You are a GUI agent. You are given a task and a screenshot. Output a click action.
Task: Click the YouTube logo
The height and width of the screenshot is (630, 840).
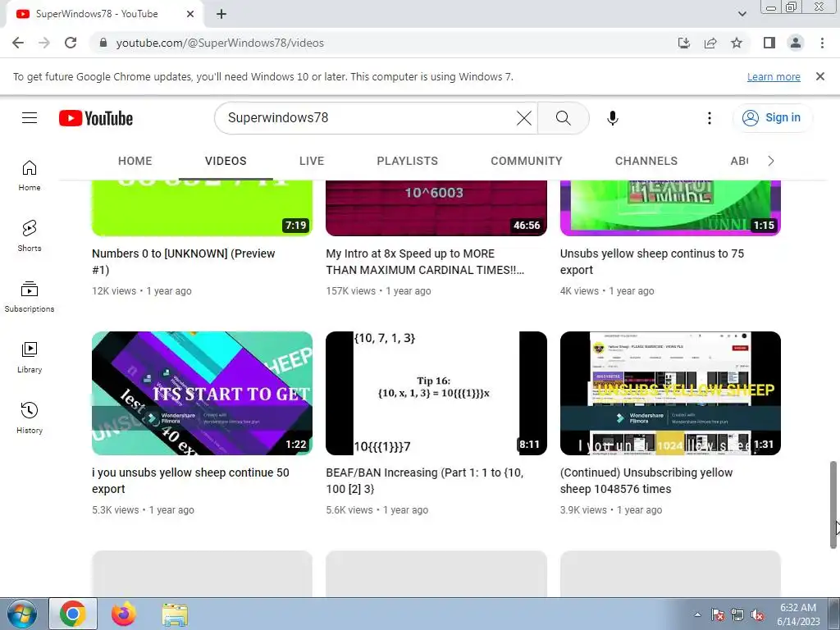[x=96, y=118]
